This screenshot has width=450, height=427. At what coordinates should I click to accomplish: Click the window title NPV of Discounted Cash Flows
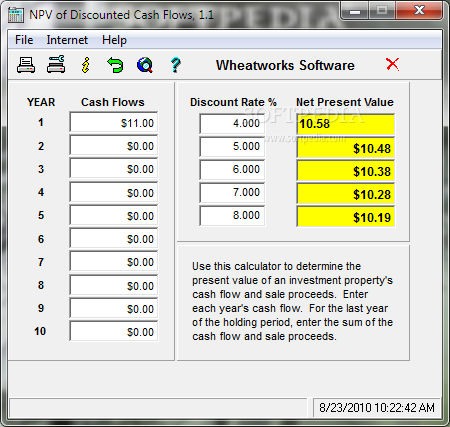point(121,15)
